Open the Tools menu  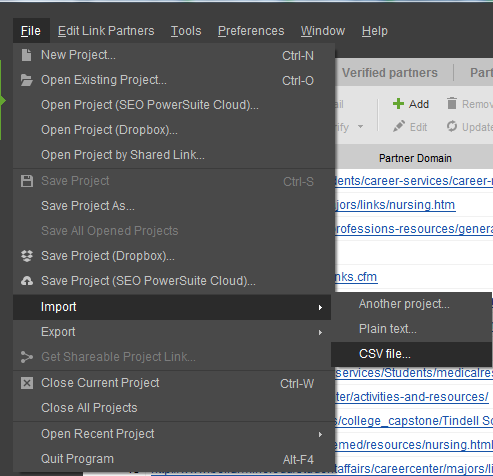(186, 31)
